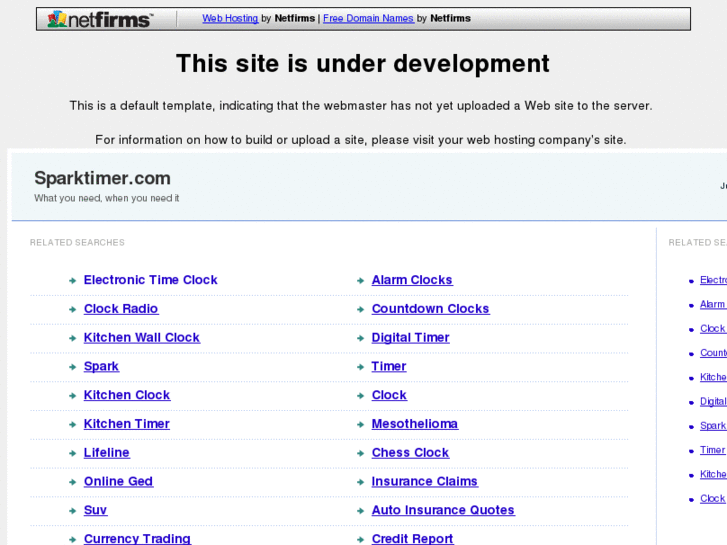
Task: Click arrow icon beside Online Ged
Action: click(72, 482)
